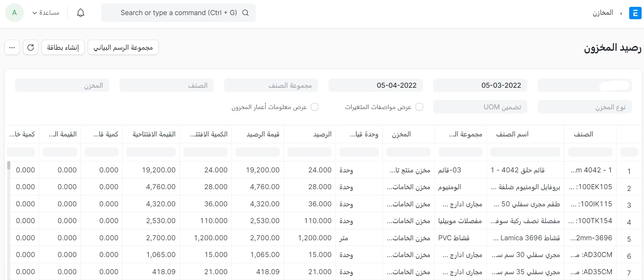The width and height of the screenshot is (644, 280).
Task: Select cell مخزن منتج تا...
Action: tap(408, 170)
